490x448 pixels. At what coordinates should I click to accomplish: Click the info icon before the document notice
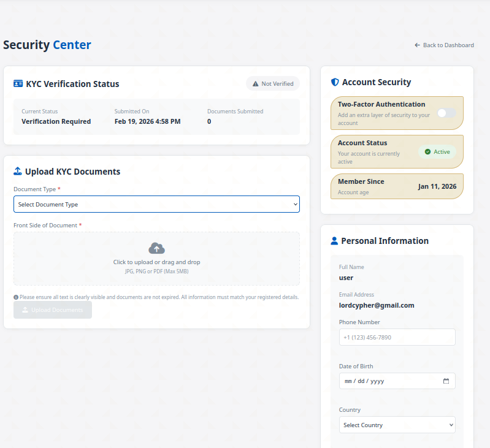(16, 297)
